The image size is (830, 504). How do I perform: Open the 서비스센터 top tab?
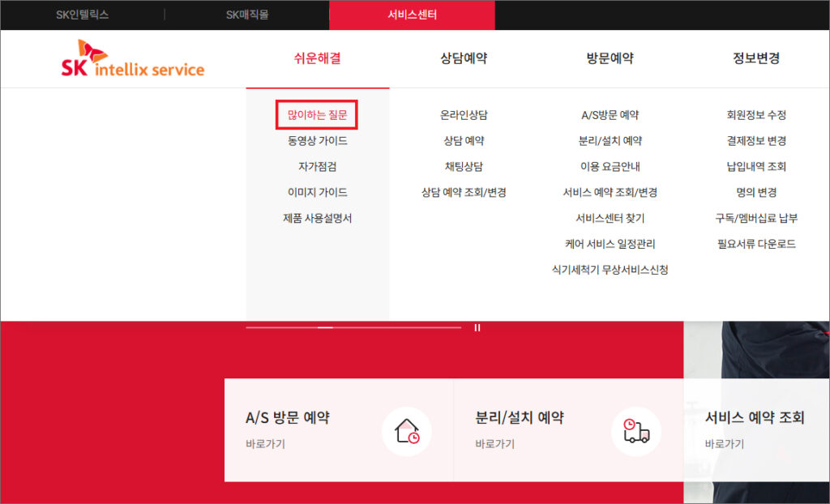(x=412, y=15)
